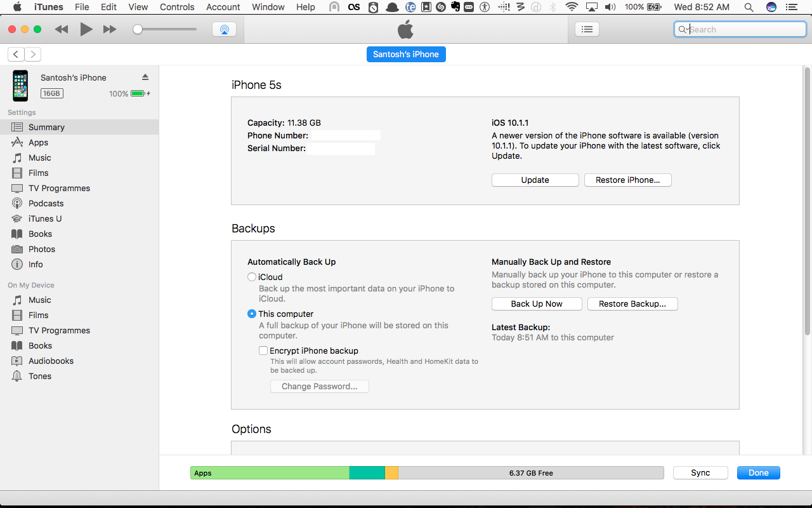Click the volume slider knob
The width and height of the screenshot is (812, 508).
coord(138,29)
